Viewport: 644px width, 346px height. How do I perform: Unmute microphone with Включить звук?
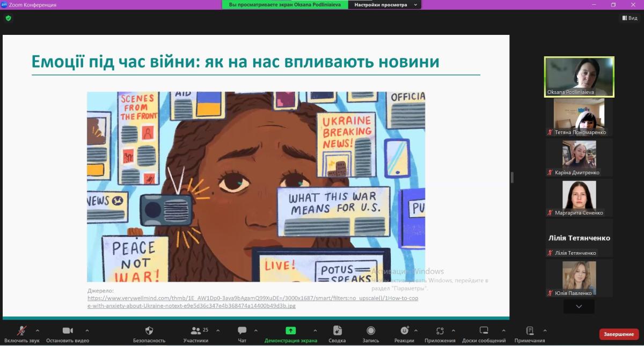pos(21,334)
